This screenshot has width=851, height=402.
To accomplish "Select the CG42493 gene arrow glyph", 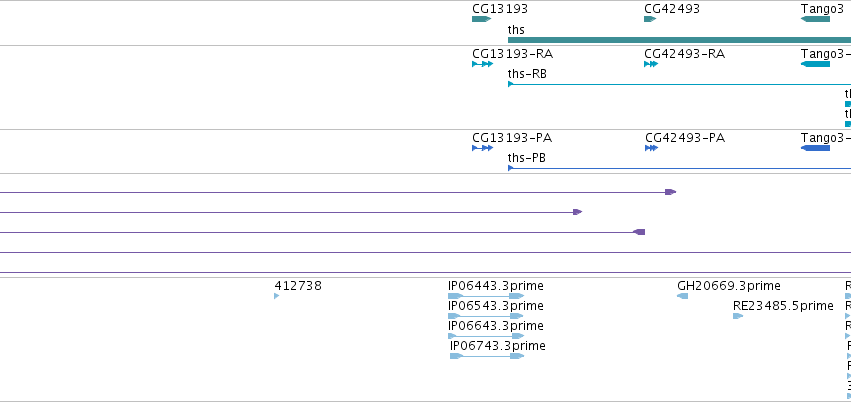I will point(650,19).
